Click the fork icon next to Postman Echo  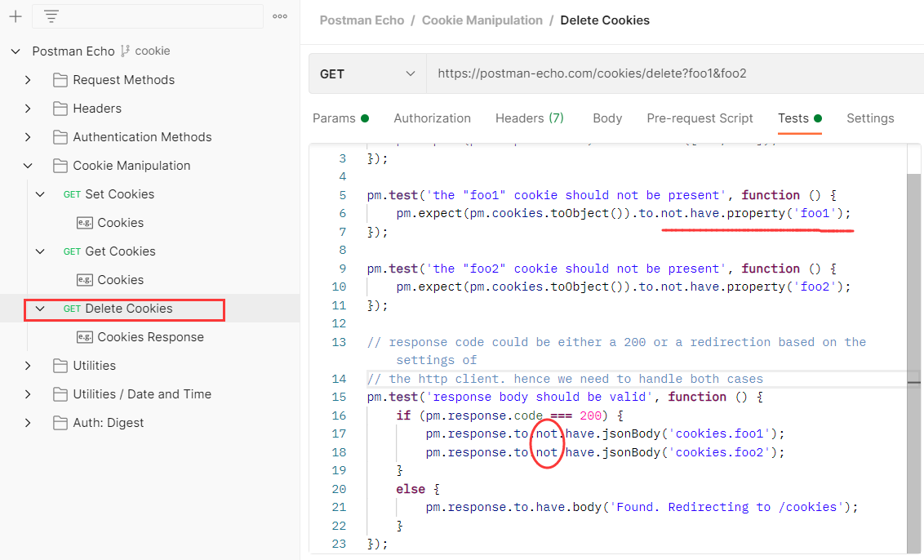pos(125,51)
